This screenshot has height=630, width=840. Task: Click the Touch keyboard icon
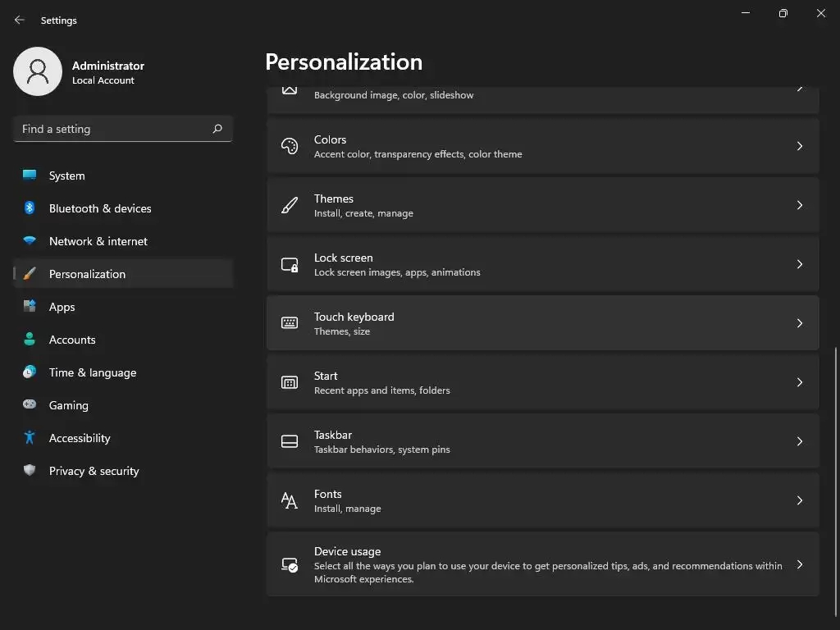[290, 323]
